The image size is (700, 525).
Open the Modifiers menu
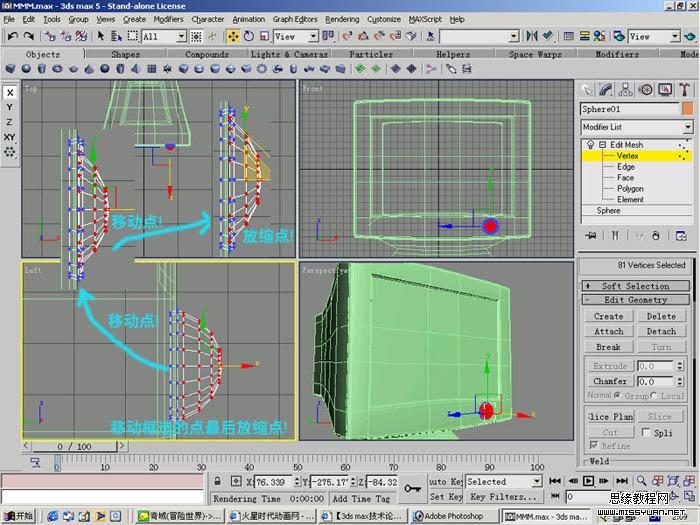pos(168,19)
